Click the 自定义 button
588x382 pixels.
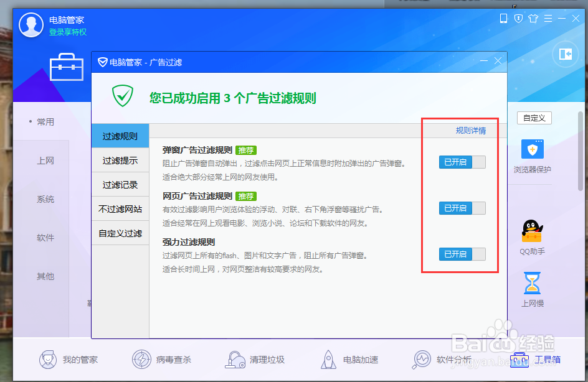534,118
